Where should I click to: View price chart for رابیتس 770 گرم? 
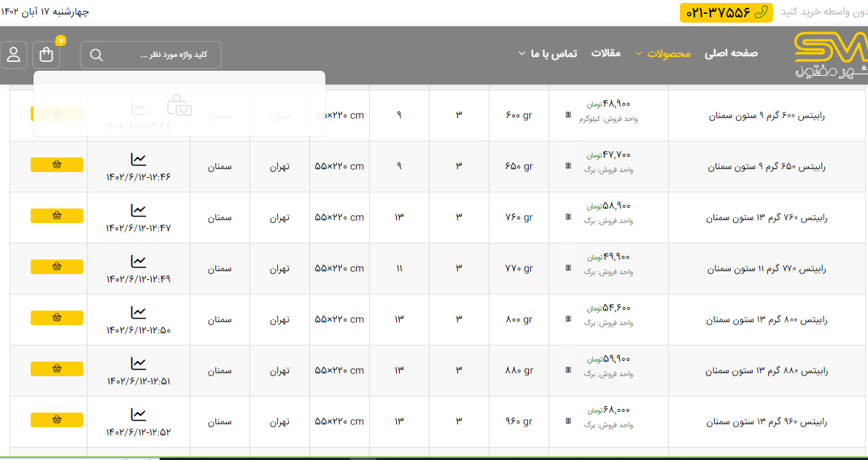click(138, 261)
